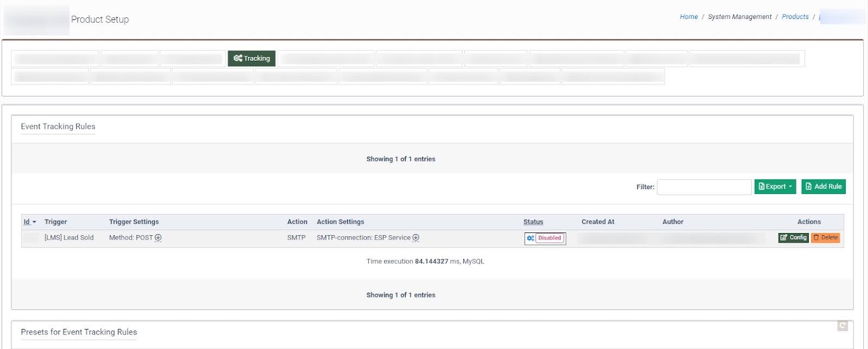Click the Presets for Event Tracking Rules heading
This screenshot has height=349, width=868.
click(x=79, y=332)
